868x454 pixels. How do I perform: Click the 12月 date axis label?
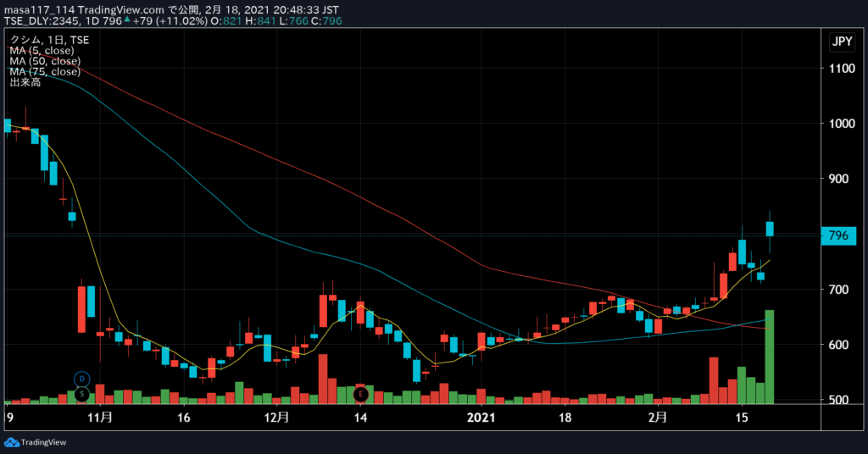276,417
